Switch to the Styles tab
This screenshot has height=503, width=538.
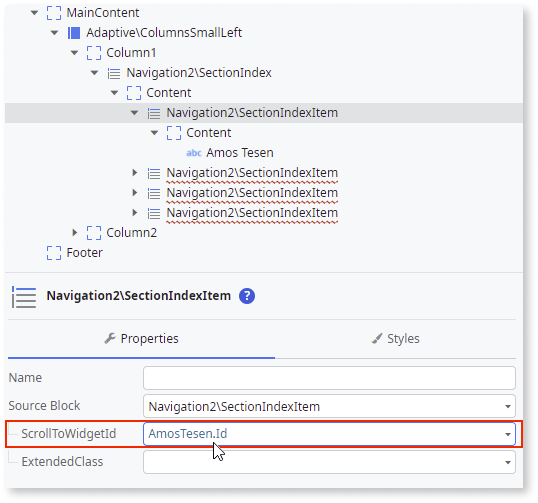pyautogui.click(x=396, y=339)
